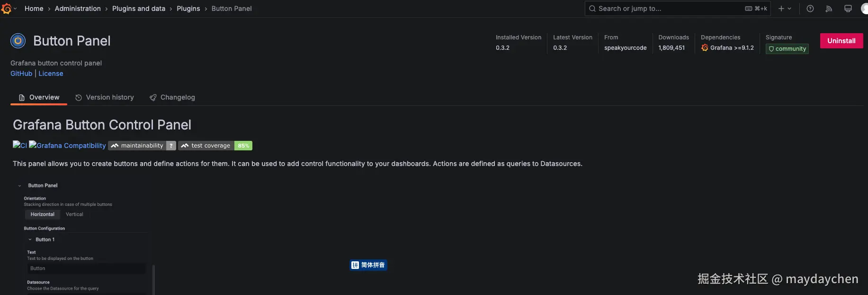The image size is (868, 295).
Task: Collapse the Button 1 expander
Action: [x=30, y=240]
